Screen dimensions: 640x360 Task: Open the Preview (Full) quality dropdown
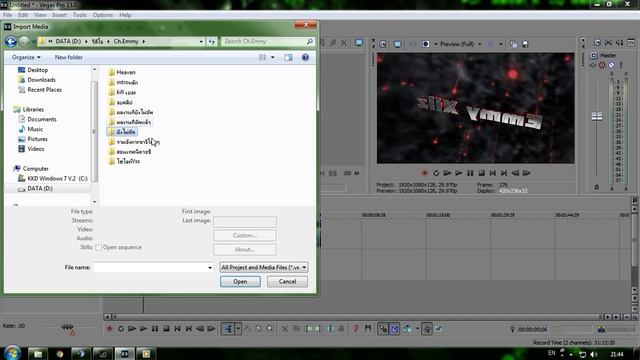(x=461, y=44)
